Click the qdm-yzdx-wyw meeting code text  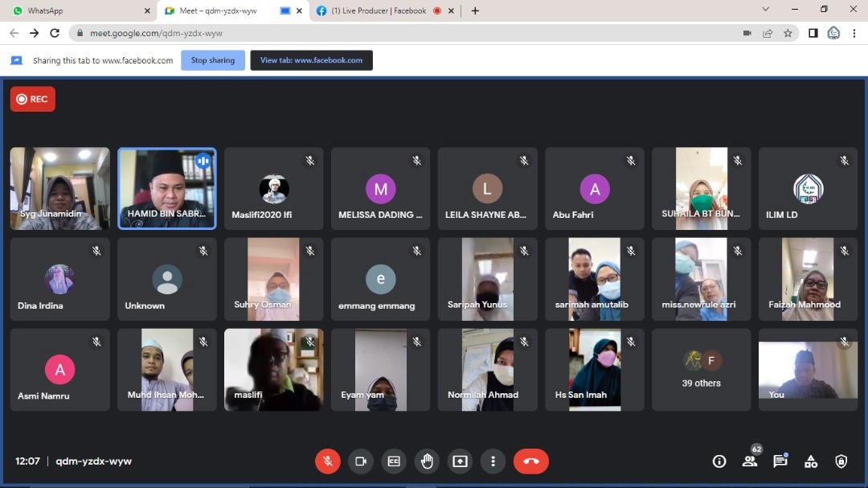click(x=93, y=461)
